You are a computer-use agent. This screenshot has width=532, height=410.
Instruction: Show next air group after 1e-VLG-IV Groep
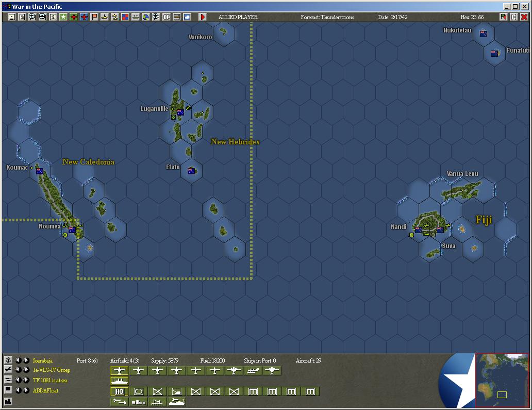point(26,370)
